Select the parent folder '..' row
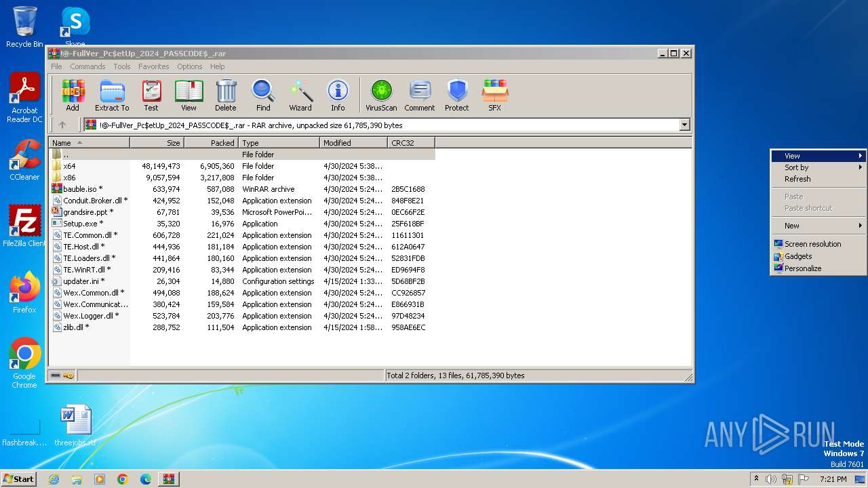Viewport: 868px width, 488px height. pos(242,155)
